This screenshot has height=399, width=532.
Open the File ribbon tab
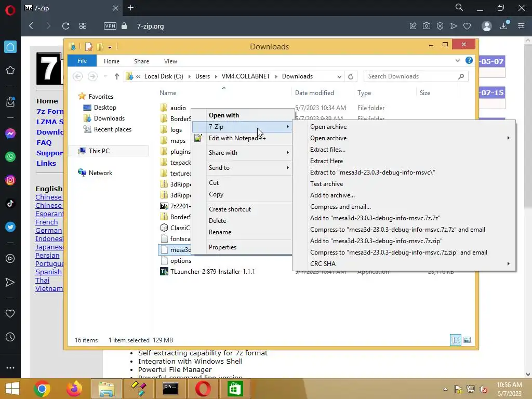(x=82, y=61)
